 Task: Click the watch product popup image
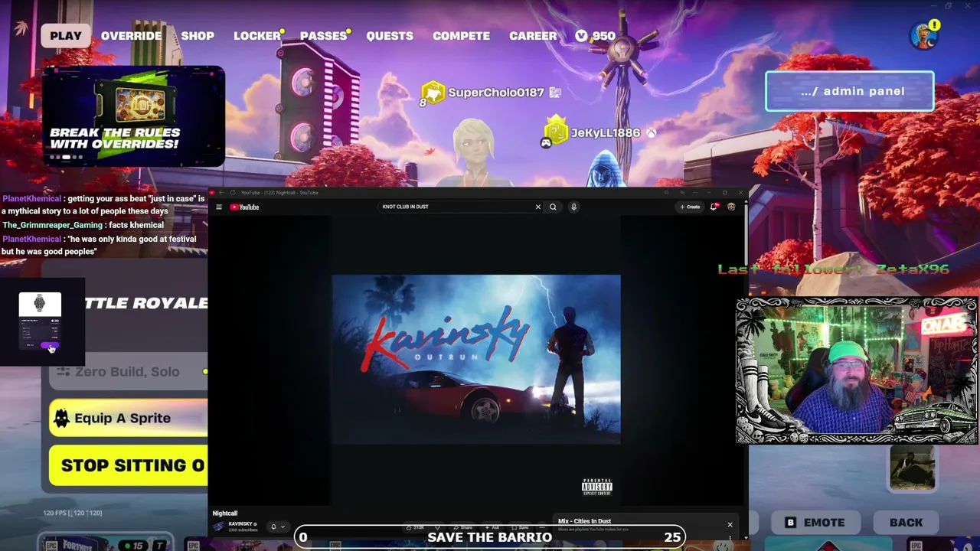[40, 304]
